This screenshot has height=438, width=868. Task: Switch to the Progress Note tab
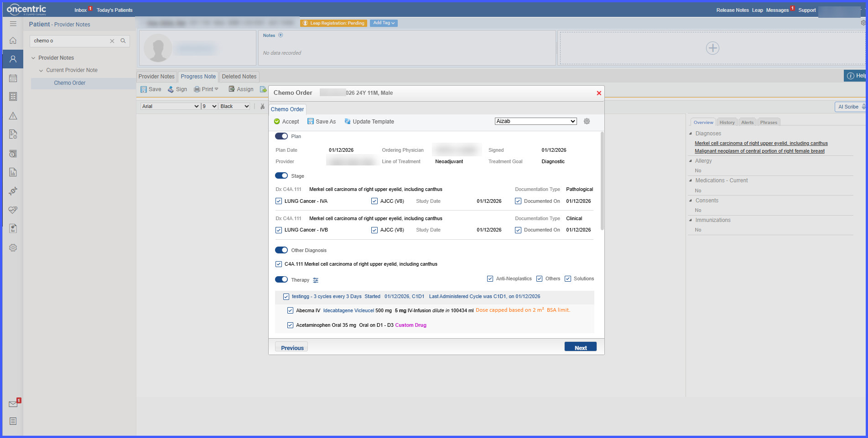tap(198, 77)
